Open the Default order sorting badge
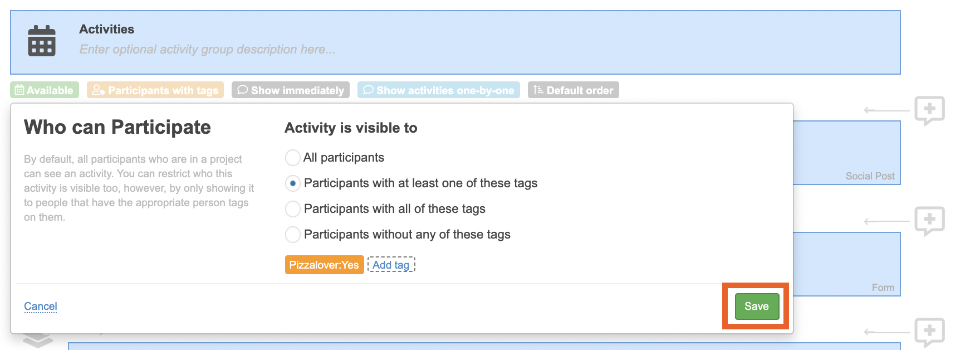The height and width of the screenshot is (350, 980). pyautogui.click(x=574, y=90)
